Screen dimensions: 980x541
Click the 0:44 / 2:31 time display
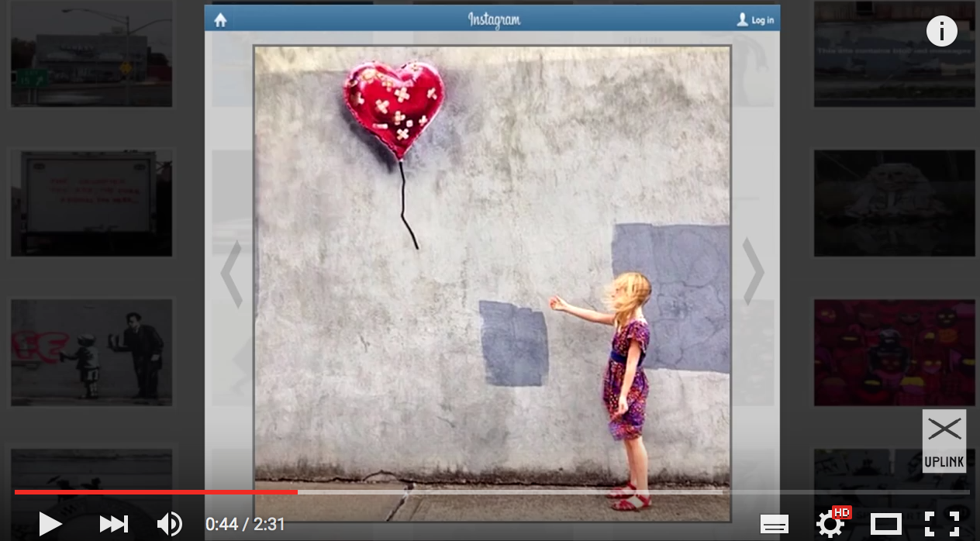[x=245, y=525]
